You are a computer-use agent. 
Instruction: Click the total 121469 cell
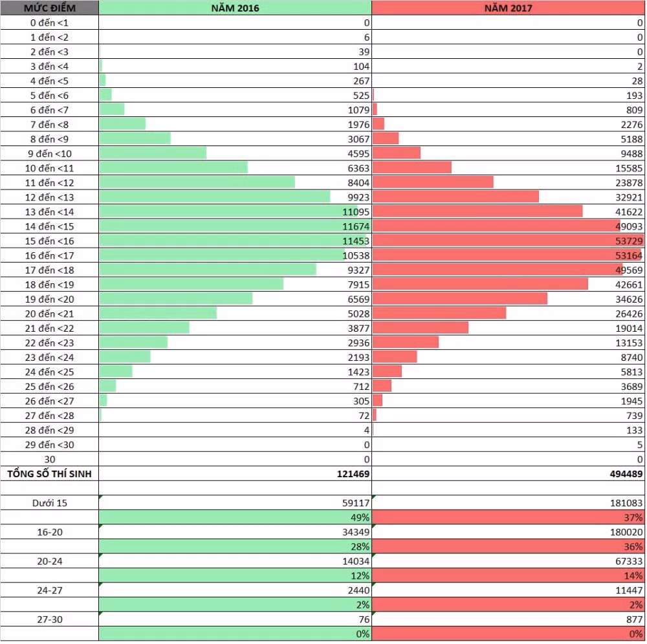pyautogui.click(x=236, y=474)
